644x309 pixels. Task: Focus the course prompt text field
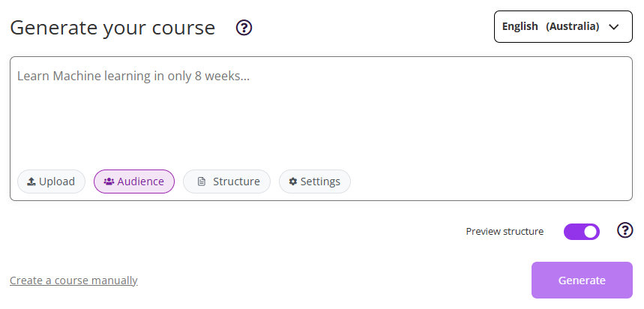[x=321, y=112]
